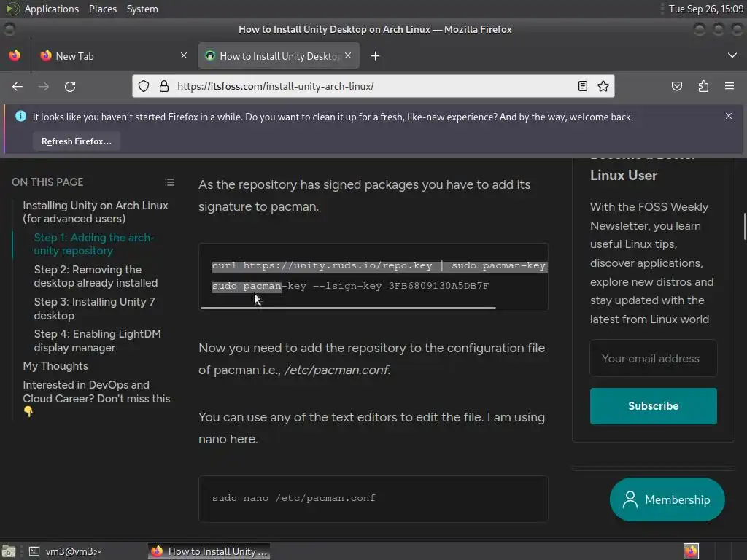Bookmark this page with the star
747x560 pixels.
(603, 86)
